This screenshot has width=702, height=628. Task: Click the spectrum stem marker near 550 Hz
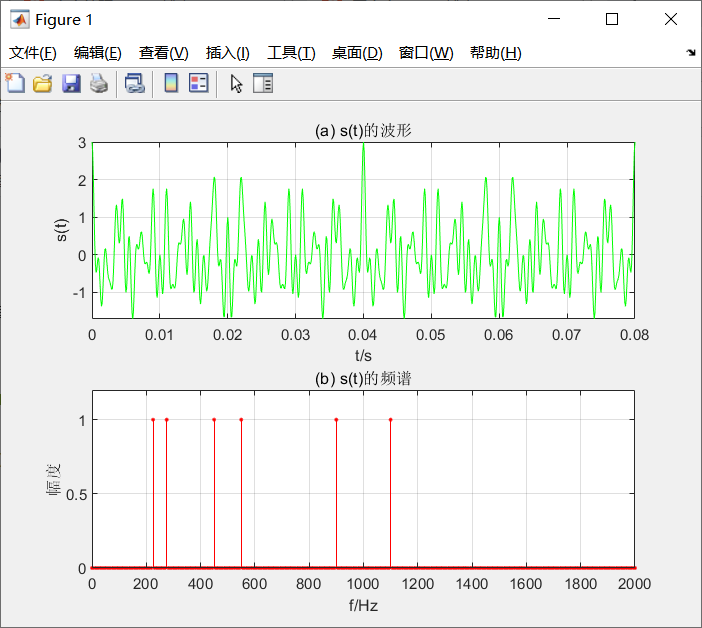[241, 420]
